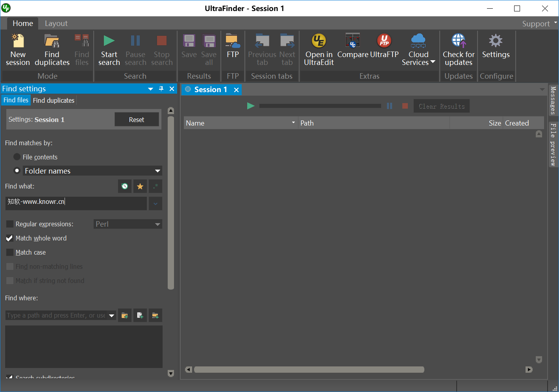Open the Messages side panel tab

(x=553, y=100)
